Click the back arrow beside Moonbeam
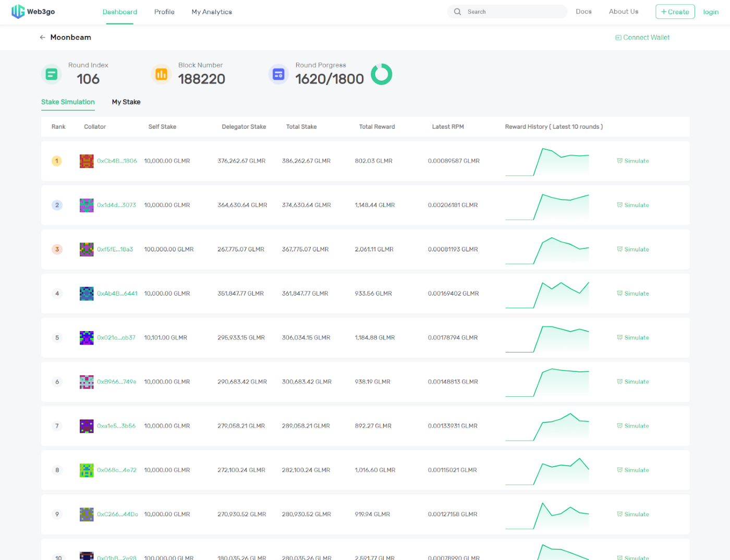Viewport: 730px width, 560px height. coord(42,38)
